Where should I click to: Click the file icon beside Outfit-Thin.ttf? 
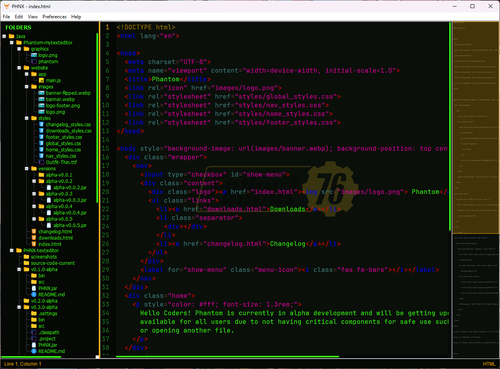41,162
